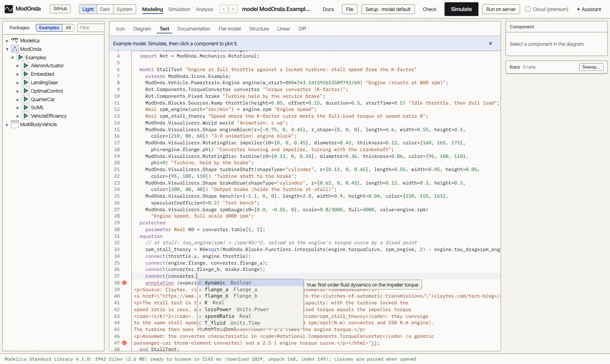Show only Examples packages
The height and width of the screenshot is (364, 610).
49,28
